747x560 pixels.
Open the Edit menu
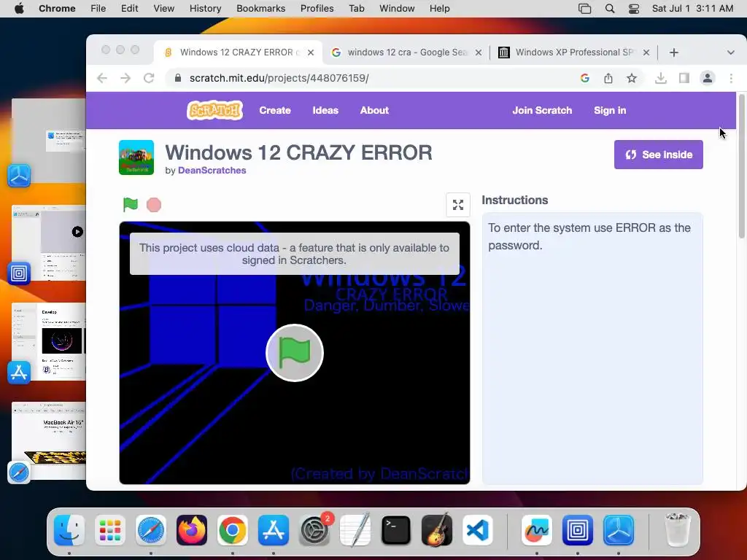130,9
